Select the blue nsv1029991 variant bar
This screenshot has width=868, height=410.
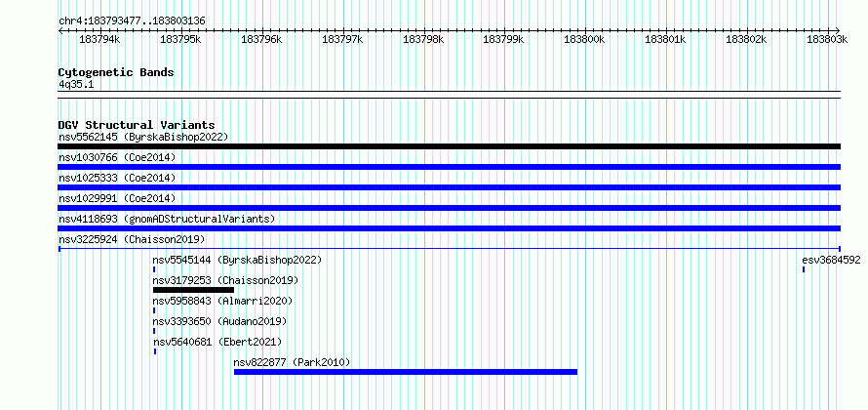[x=450, y=208]
